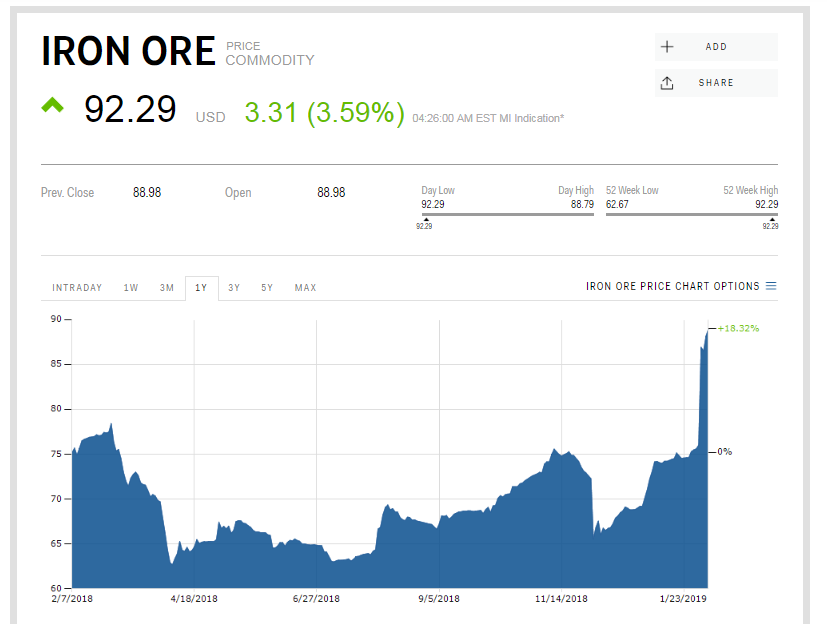Switch chart to 5Y range
The width and height of the screenshot is (827, 624).
(x=267, y=288)
